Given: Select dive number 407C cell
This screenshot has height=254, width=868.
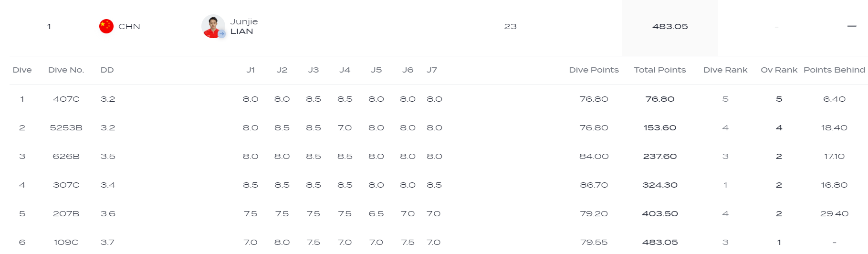Looking at the screenshot, I should tap(66, 99).
